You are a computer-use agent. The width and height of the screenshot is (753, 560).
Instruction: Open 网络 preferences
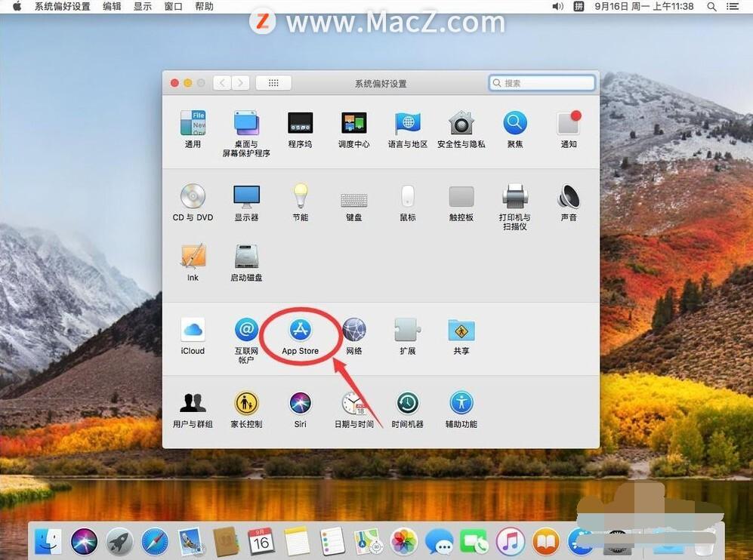(353, 331)
